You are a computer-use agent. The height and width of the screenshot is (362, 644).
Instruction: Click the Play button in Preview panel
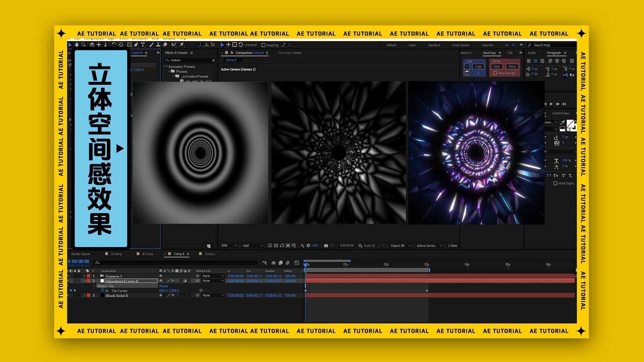pyautogui.click(x=551, y=104)
